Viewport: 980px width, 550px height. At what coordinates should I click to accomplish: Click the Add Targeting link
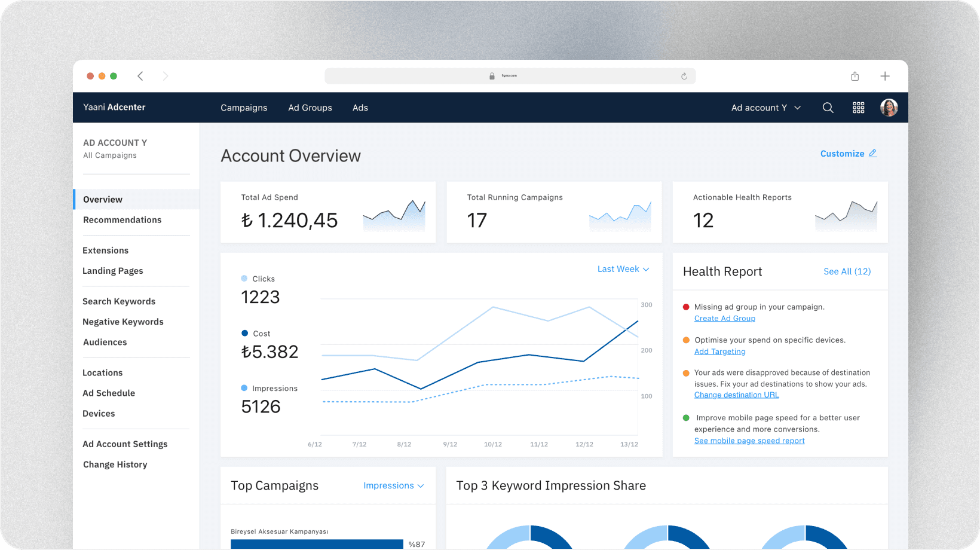point(720,352)
